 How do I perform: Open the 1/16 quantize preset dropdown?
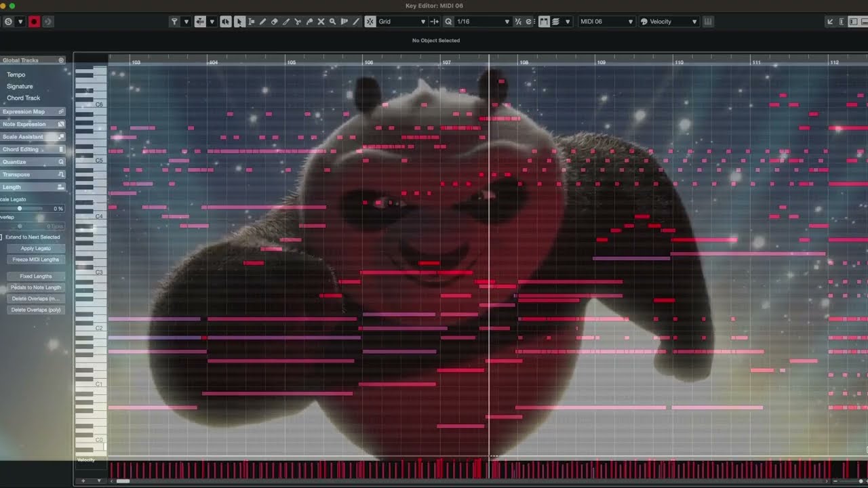pyautogui.click(x=483, y=22)
